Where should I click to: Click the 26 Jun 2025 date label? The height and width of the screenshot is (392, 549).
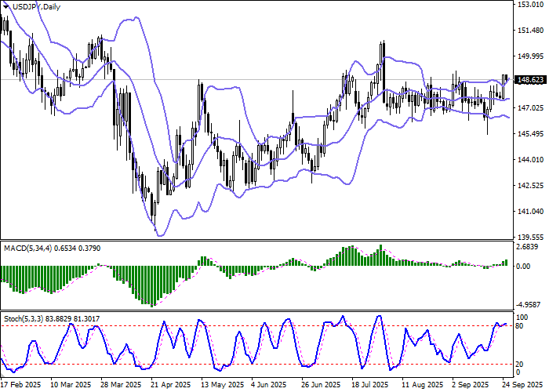click(x=322, y=386)
